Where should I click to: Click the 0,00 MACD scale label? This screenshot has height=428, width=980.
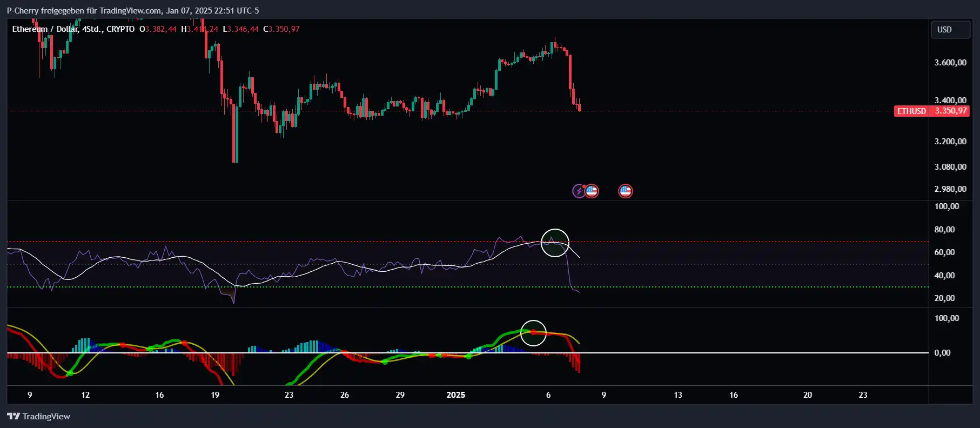(x=942, y=353)
